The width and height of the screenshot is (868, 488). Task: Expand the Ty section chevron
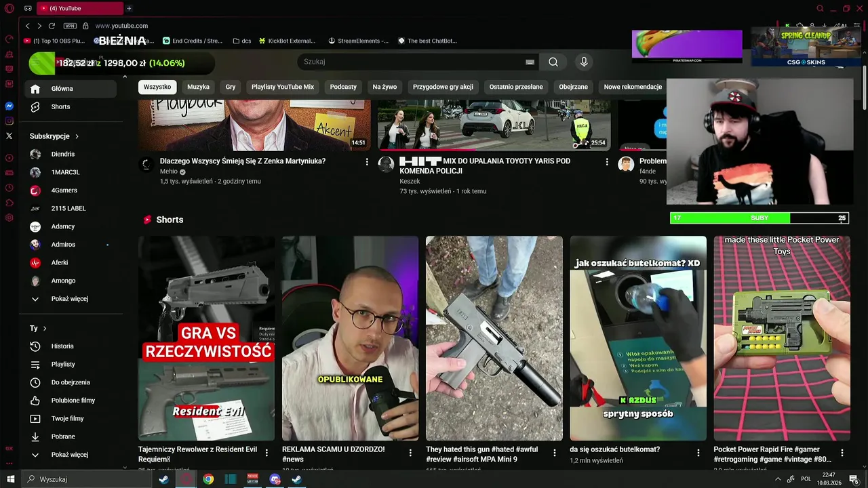click(x=45, y=329)
